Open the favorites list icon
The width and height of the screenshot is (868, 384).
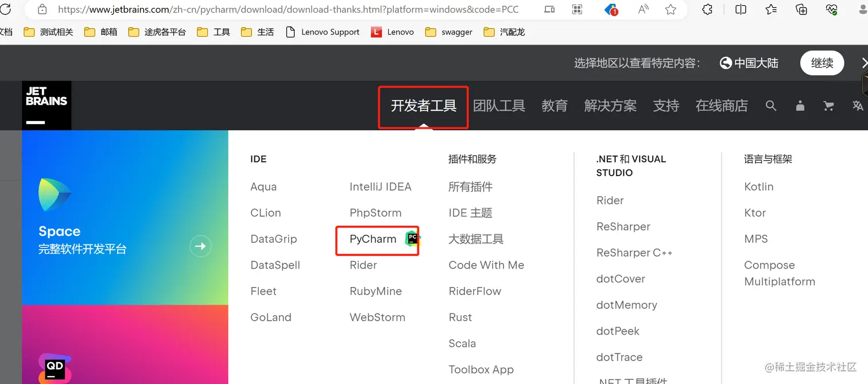[x=772, y=9]
